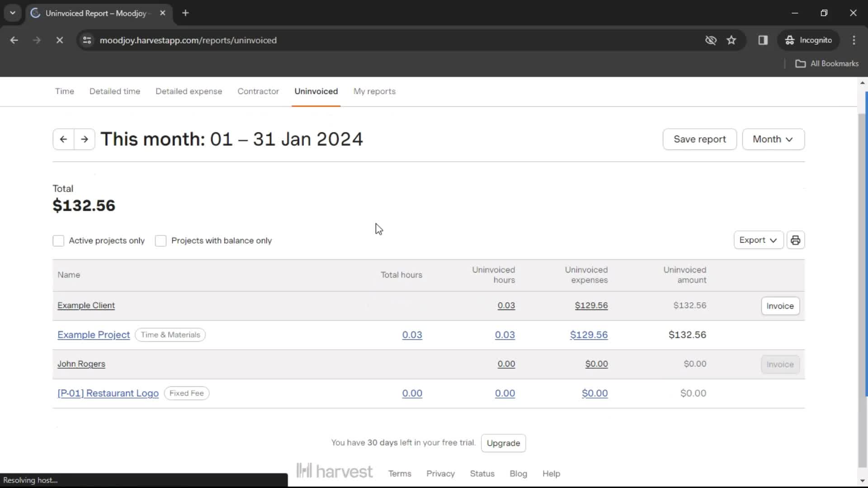Screen dimensions: 868x488
Task: Click the Upgrade trial plan link
Action: [504, 443]
